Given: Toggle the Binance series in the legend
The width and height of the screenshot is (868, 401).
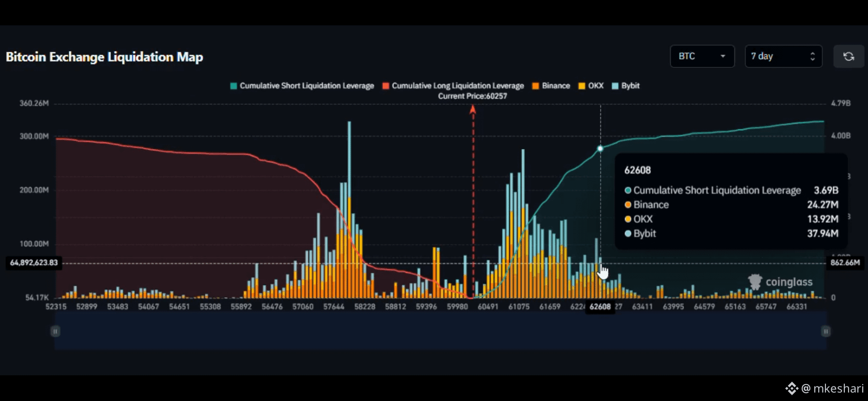Looking at the screenshot, I should tap(551, 86).
